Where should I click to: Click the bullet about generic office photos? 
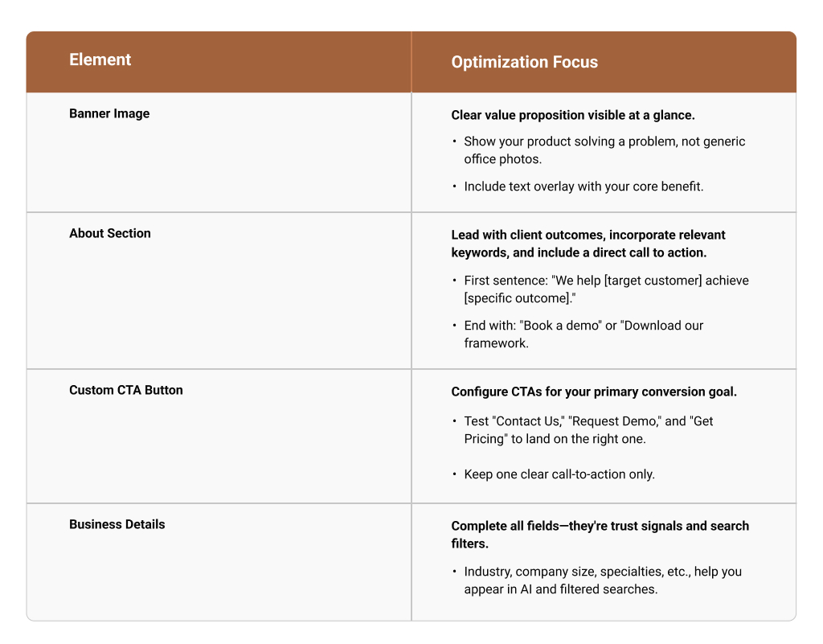[x=604, y=150]
